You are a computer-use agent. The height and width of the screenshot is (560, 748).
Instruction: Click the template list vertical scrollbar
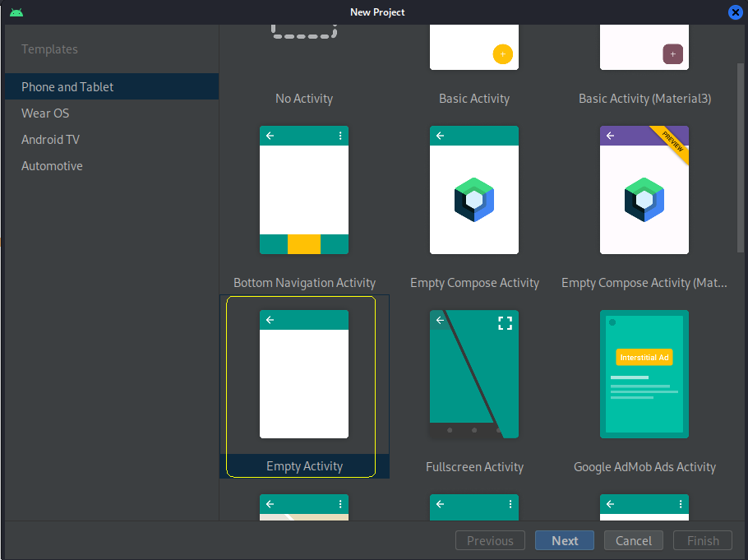click(x=741, y=158)
